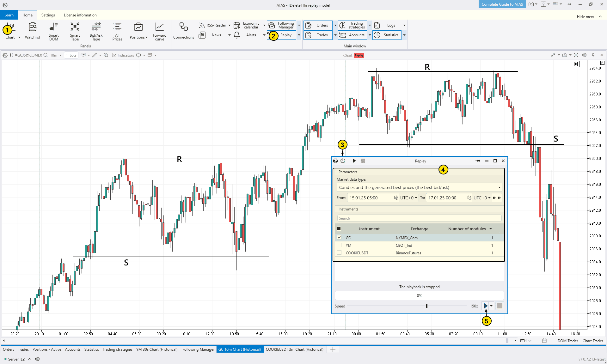Click Complete Guide to ATAS button
This screenshot has width=607, height=364.
[502, 4]
